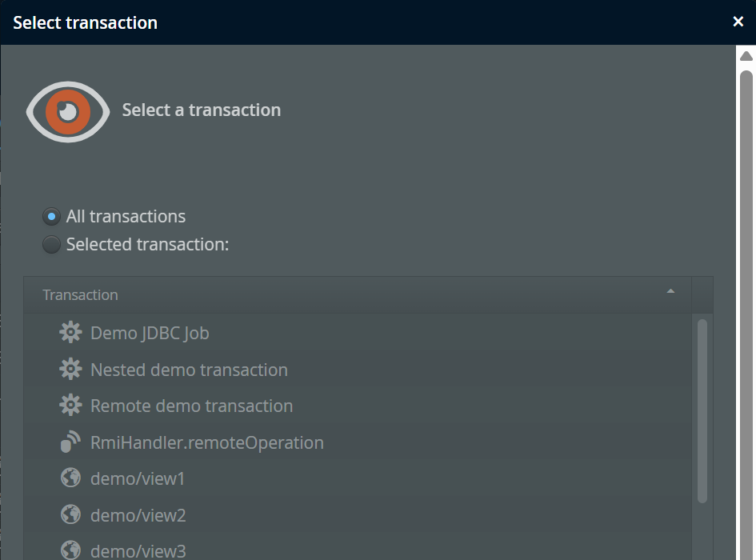
Task: Select RmiHandler.remoteOperation in the transaction list
Action: (x=206, y=442)
